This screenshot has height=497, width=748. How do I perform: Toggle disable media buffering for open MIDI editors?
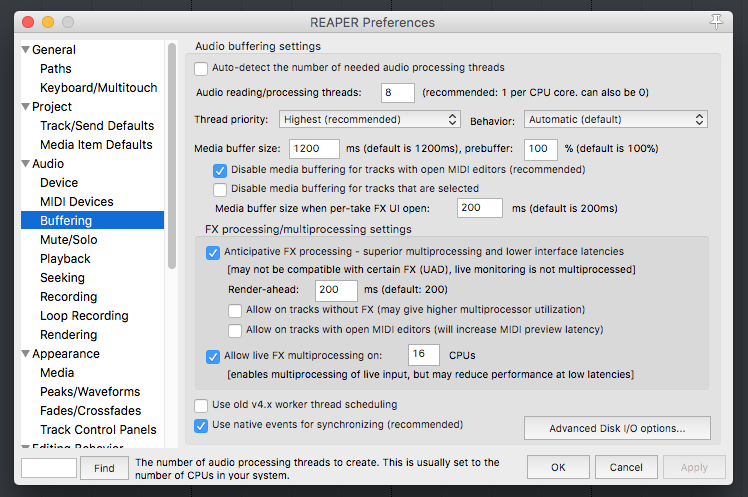point(219,171)
